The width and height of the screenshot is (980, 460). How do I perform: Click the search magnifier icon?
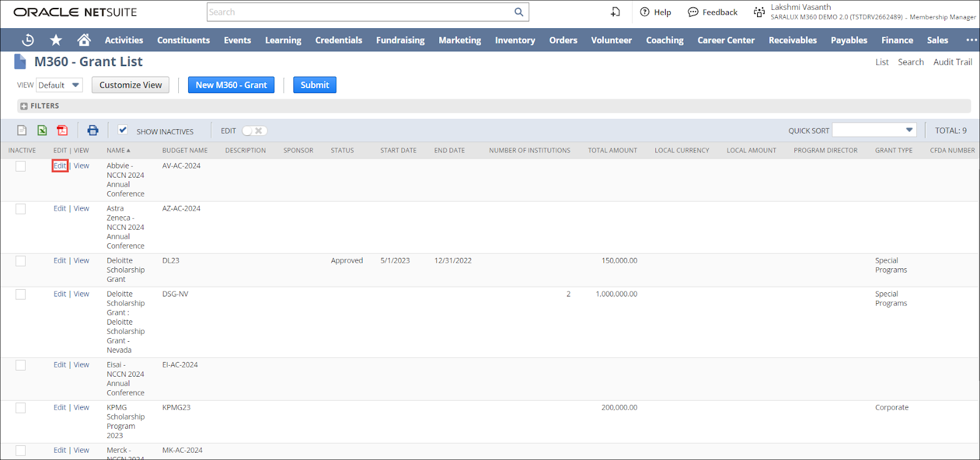click(519, 12)
